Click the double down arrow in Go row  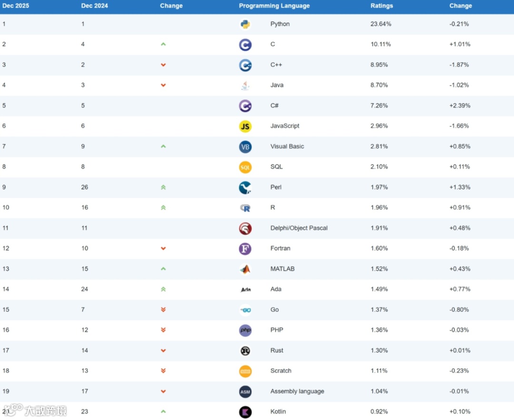tap(163, 310)
